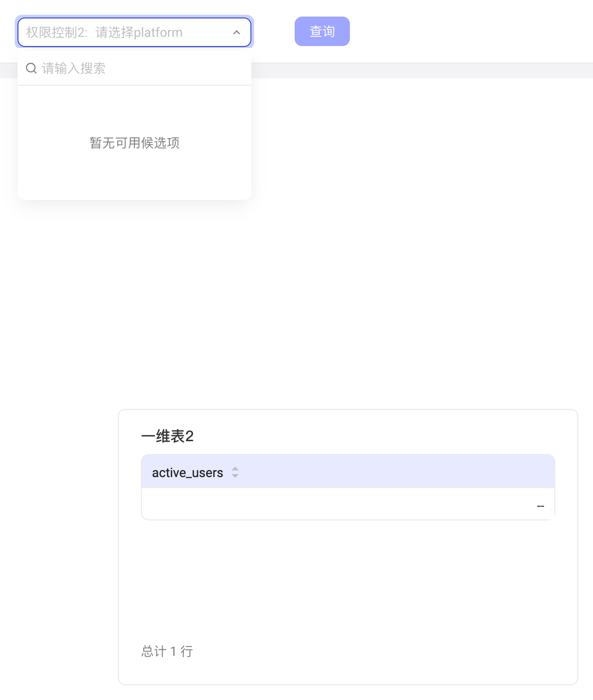Click the -- value cell in table
The height and width of the screenshot is (700, 593).
pyautogui.click(x=348, y=504)
